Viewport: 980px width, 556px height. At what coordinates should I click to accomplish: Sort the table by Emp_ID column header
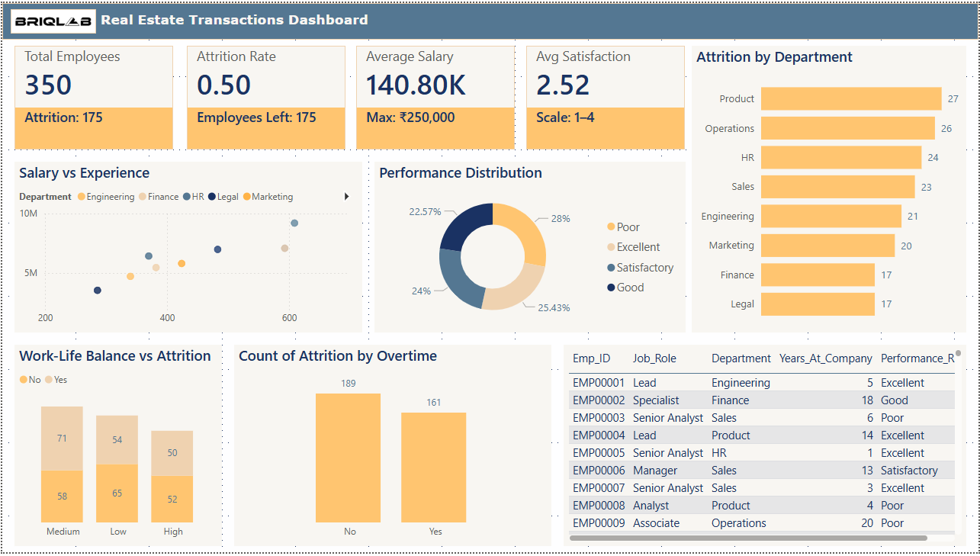click(x=591, y=358)
